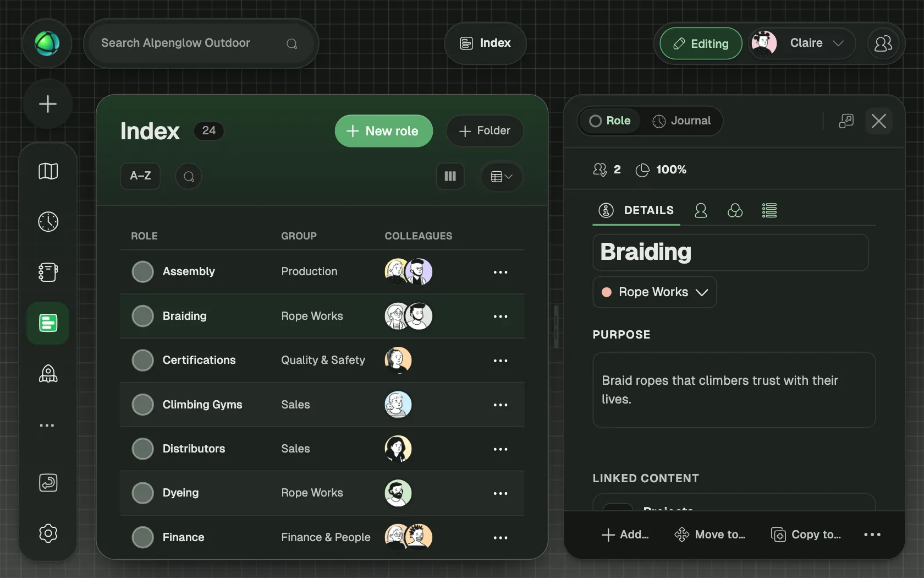Click the Search Alpenglow Outdoor field
This screenshot has height=578, width=924.
[x=201, y=43]
